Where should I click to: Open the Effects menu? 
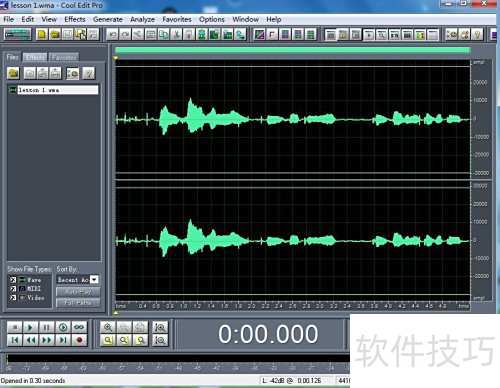[75, 19]
